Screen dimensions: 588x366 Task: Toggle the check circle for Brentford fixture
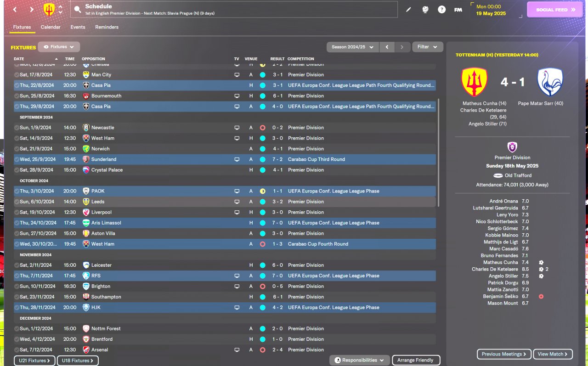[x=17, y=339]
